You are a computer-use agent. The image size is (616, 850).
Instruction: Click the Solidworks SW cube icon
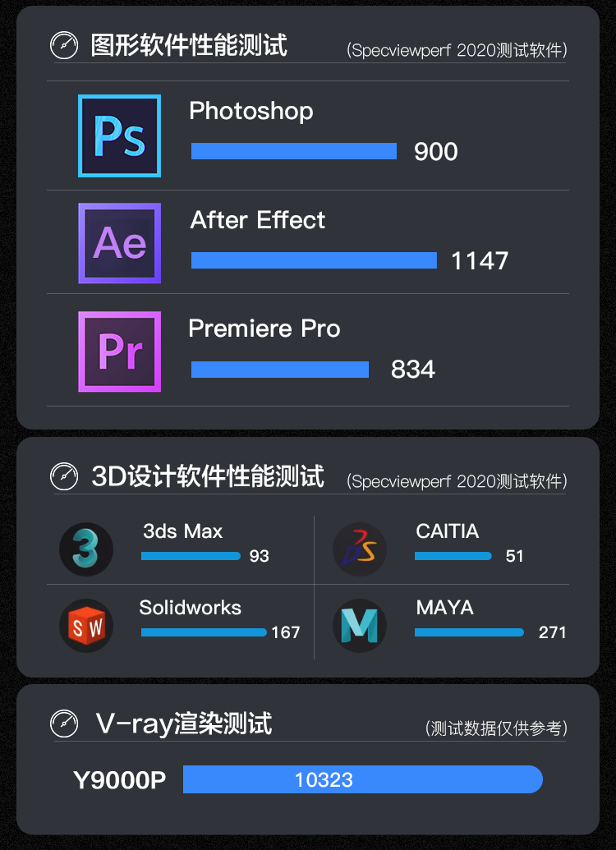click(x=86, y=626)
